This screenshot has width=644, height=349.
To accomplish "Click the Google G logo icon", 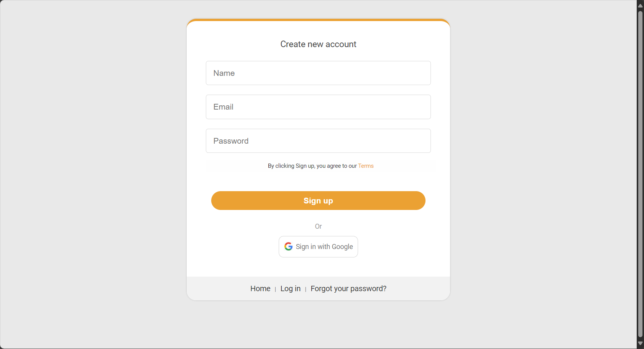I will coord(289,246).
